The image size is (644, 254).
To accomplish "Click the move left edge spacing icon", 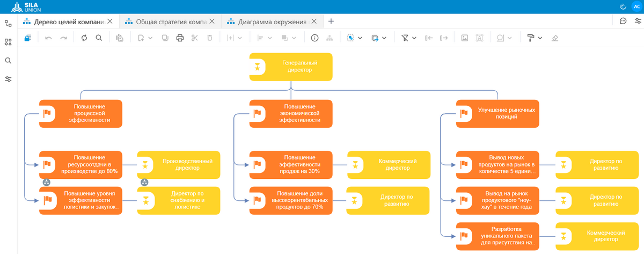I will [428, 38].
